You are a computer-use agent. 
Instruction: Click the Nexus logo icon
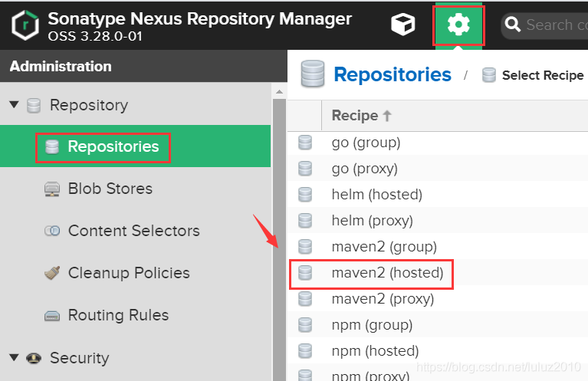click(x=26, y=25)
